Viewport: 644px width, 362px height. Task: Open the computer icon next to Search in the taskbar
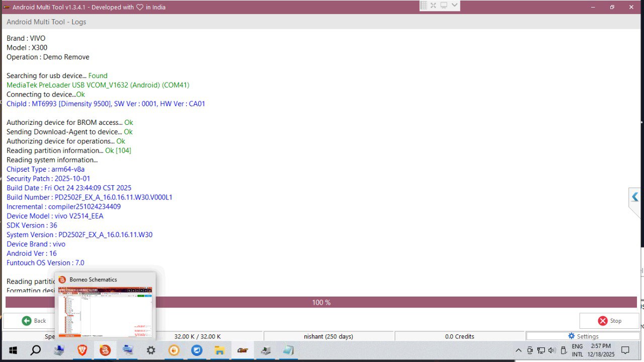click(59, 350)
